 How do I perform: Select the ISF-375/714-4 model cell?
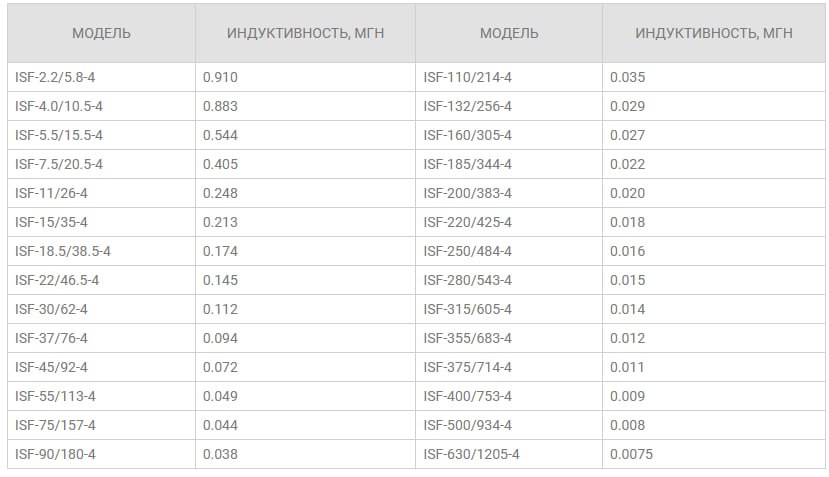(x=509, y=368)
